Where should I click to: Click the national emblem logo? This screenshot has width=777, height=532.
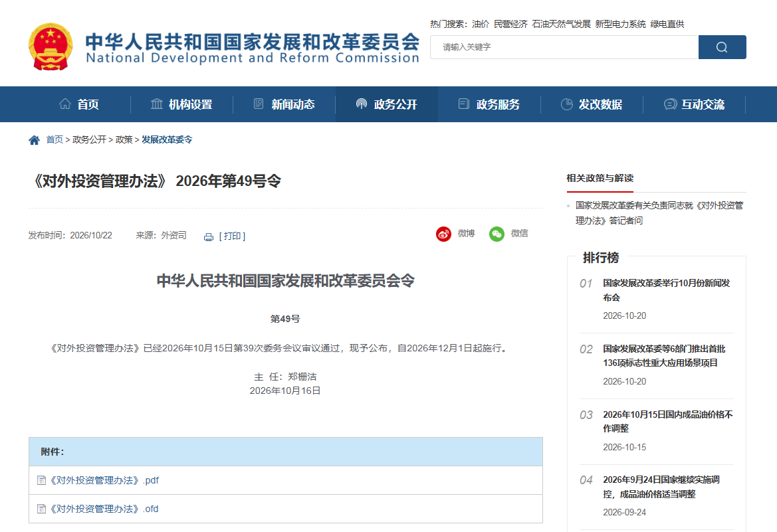tap(51, 46)
